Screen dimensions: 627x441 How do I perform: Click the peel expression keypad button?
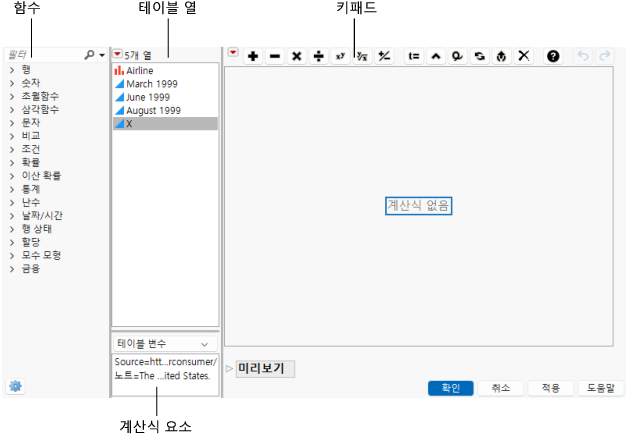coord(501,56)
